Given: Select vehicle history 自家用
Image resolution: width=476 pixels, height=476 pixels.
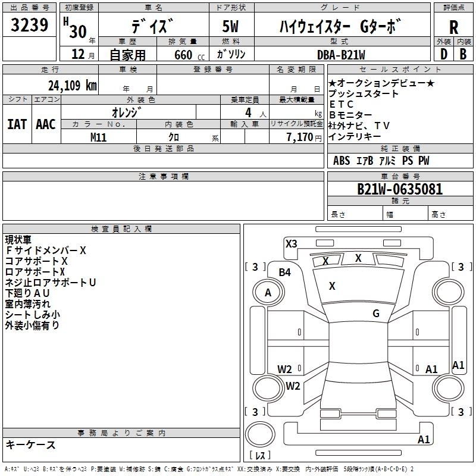Looking at the screenshot, I should [x=127, y=55].
